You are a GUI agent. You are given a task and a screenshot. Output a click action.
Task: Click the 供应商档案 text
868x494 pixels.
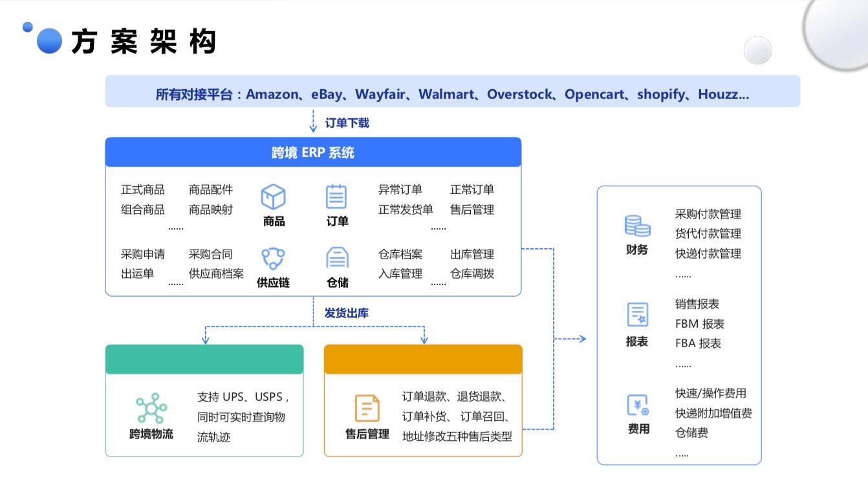[216, 274]
